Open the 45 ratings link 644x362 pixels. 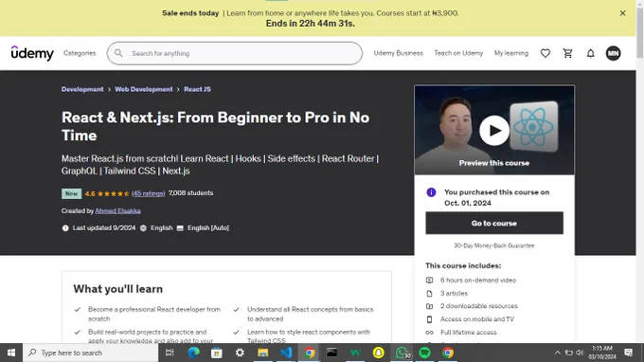[x=149, y=193]
